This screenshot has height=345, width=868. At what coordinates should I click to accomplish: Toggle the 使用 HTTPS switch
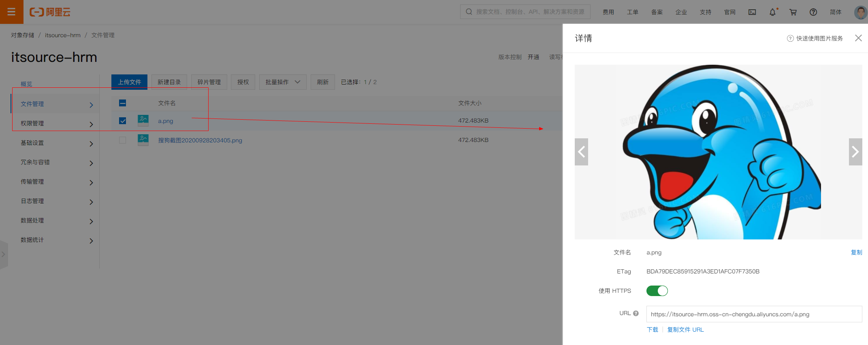(657, 291)
